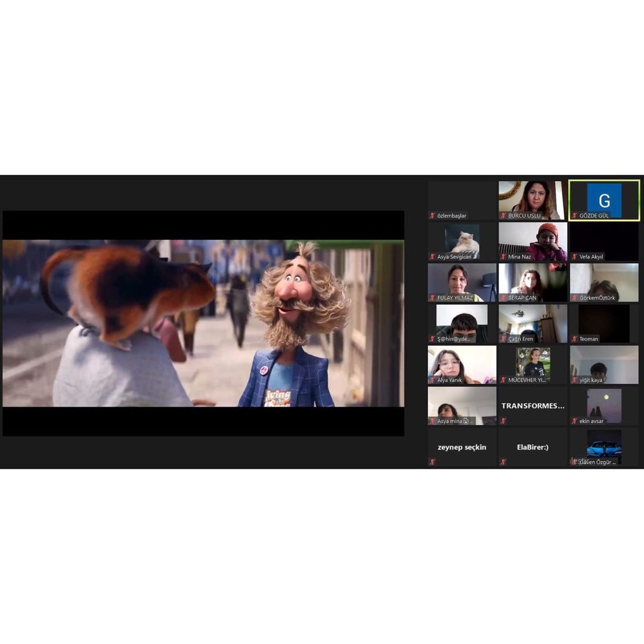Click the ekin avsar name label
Viewport: 644px width, 644px height.
tap(592, 421)
